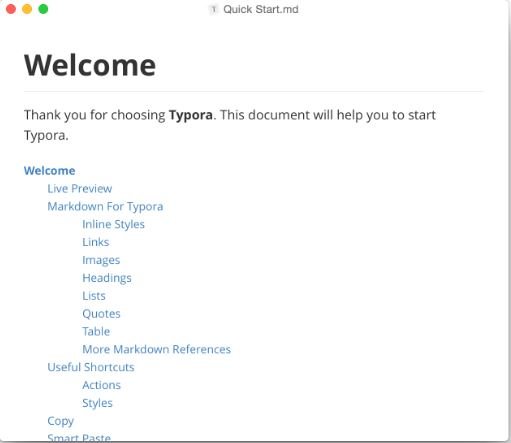This screenshot has width=511, height=443.
Task: Go to the Quotes section
Action: 101,314
